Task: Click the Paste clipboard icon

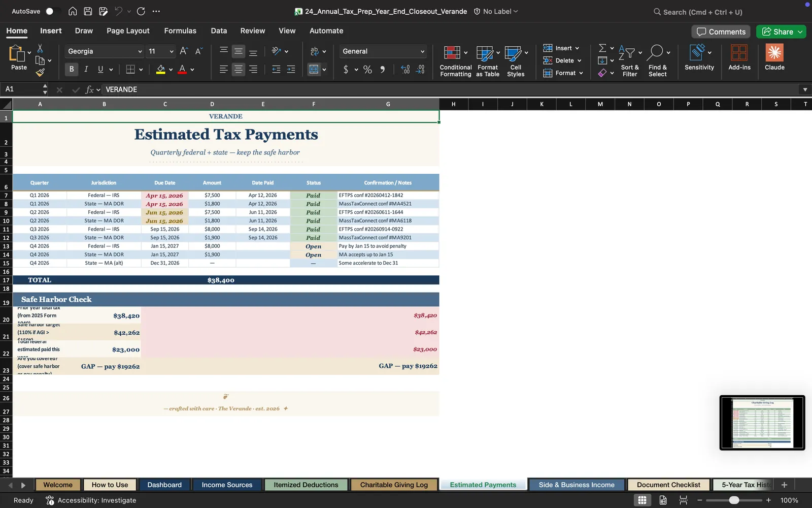Action: pos(17,53)
